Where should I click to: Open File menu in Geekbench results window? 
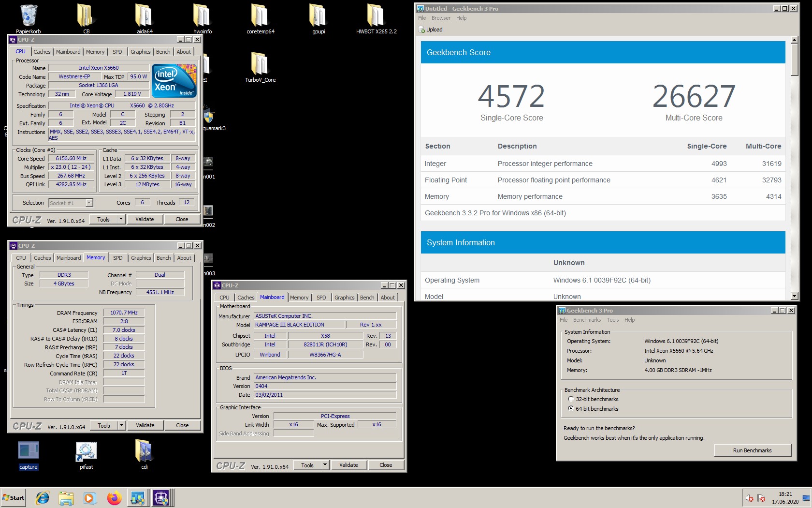422,18
